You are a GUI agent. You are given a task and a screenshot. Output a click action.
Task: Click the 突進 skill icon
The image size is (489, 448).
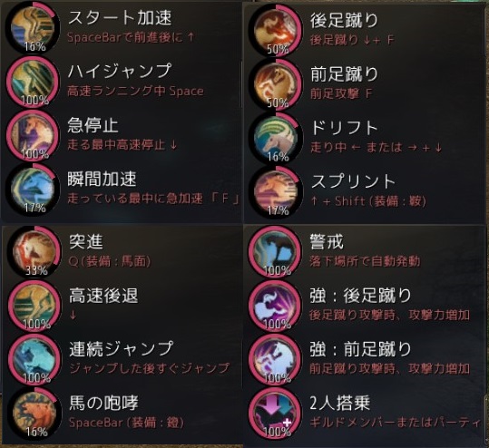coord(34,251)
